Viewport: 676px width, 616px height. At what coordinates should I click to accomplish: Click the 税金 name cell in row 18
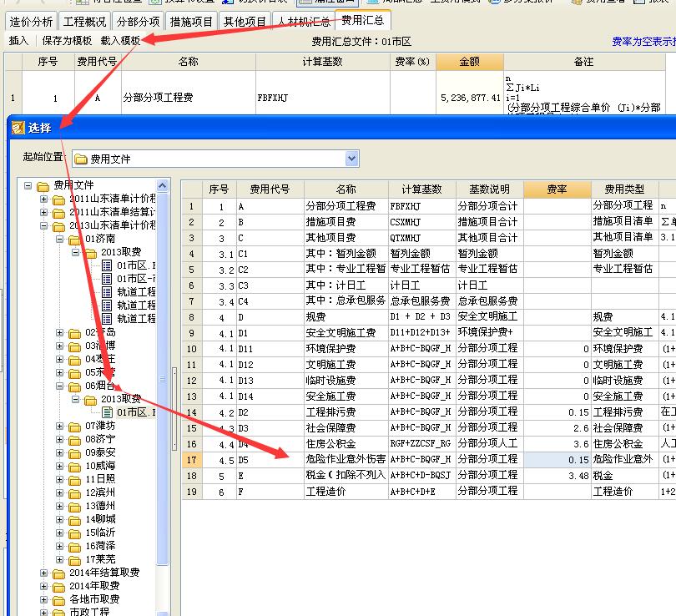(x=346, y=476)
